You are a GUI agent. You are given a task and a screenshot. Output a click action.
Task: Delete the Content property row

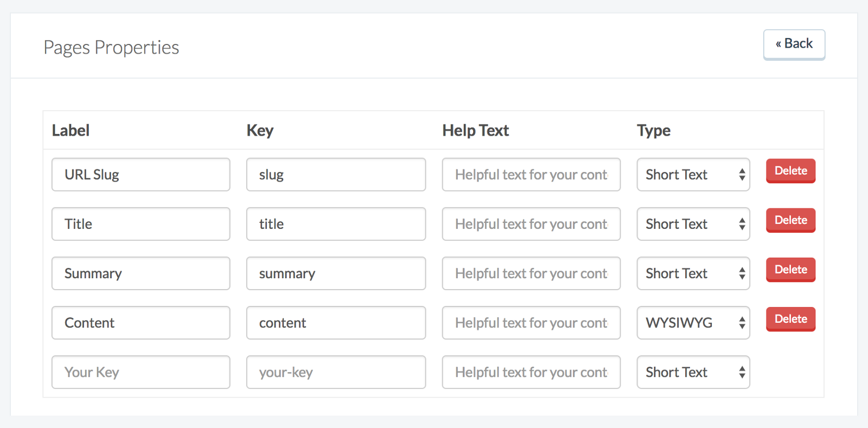click(x=790, y=319)
